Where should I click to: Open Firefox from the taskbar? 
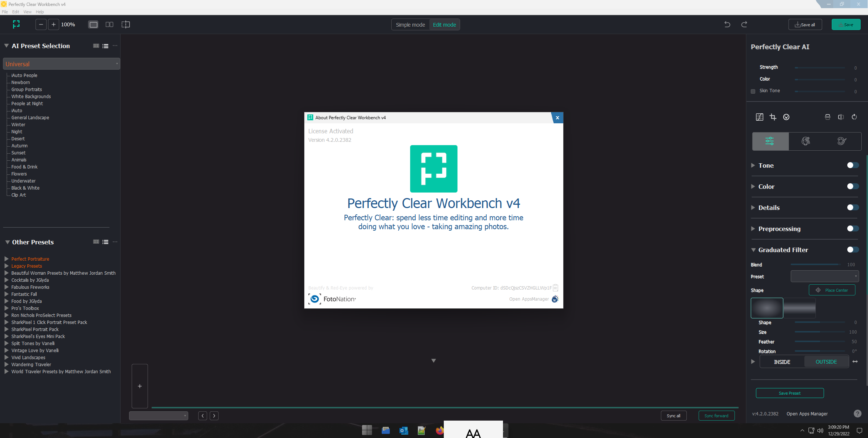tap(439, 430)
